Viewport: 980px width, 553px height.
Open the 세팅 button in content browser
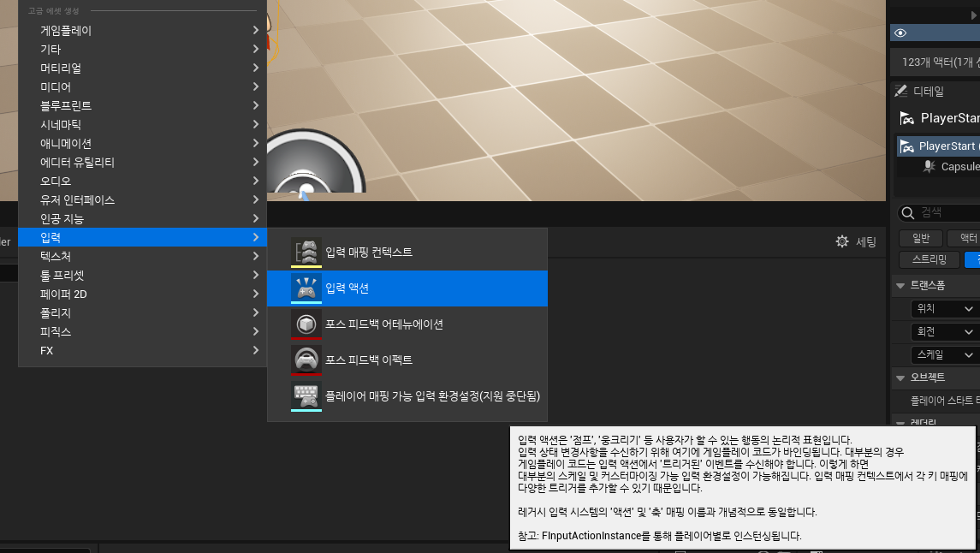(856, 241)
